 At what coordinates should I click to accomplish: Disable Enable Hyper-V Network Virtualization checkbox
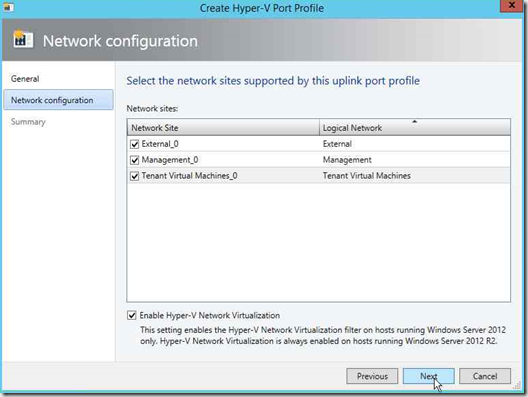coord(132,315)
